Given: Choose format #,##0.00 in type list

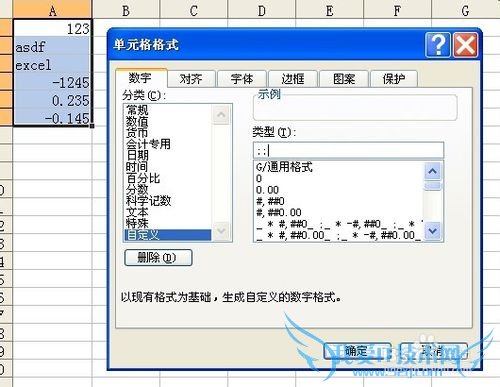Looking at the screenshot, I should pyautogui.click(x=339, y=213).
